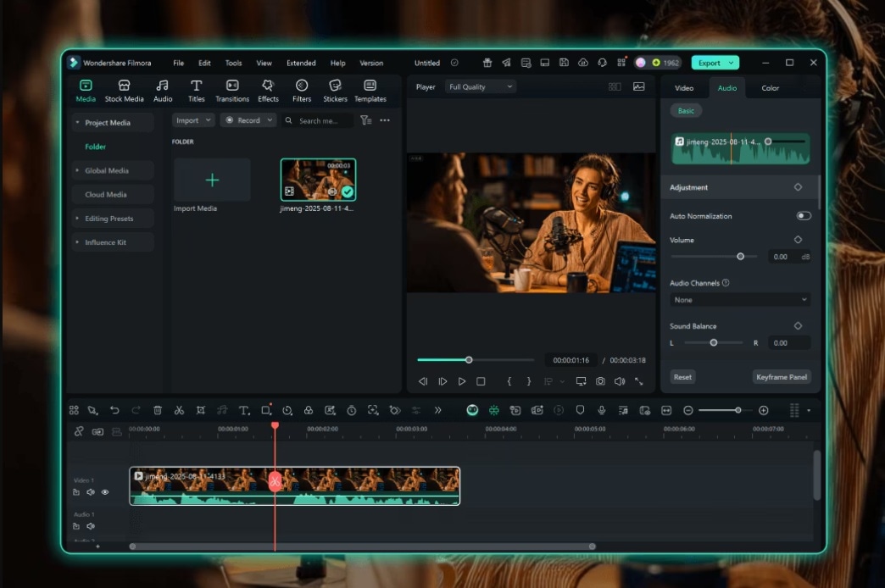This screenshot has width=885, height=588.
Task: Play the preview video
Action: [x=462, y=381]
